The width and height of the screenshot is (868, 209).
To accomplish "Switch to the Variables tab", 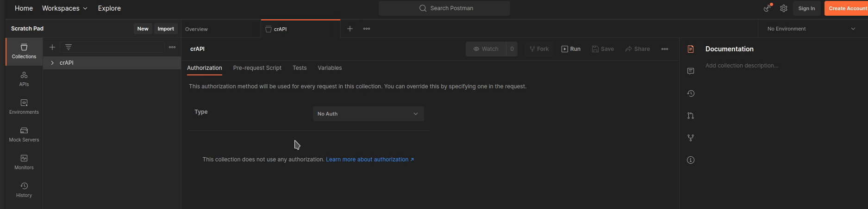I will click(x=330, y=68).
